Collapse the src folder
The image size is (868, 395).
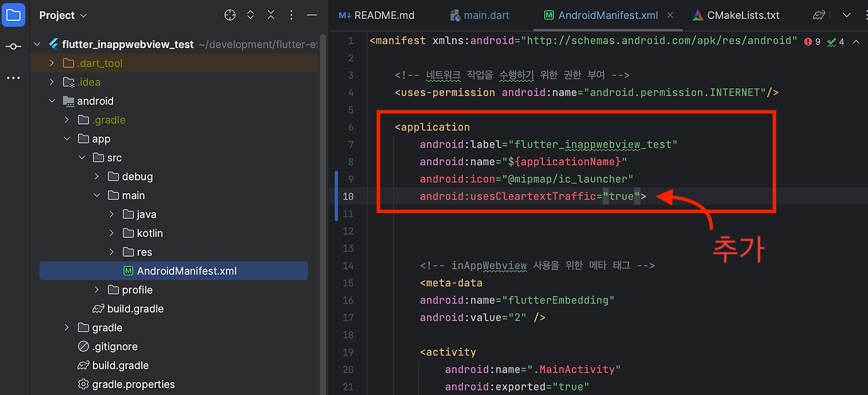(x=81, y=158)
